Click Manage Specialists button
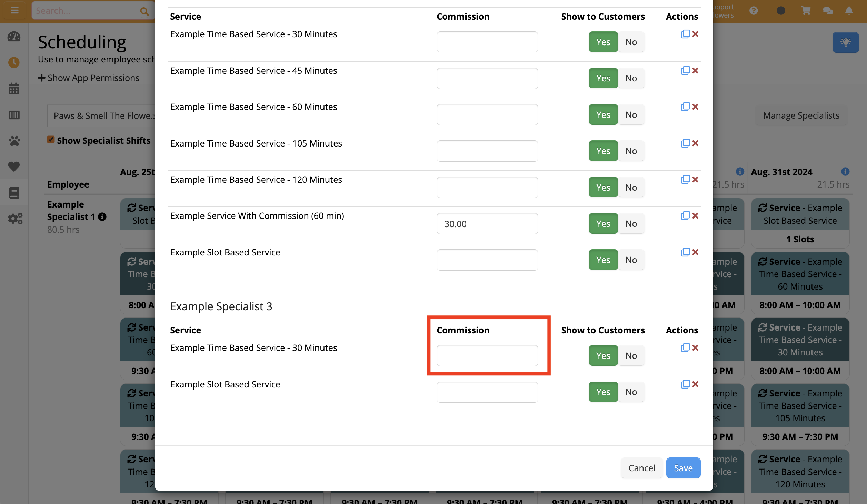 (x=801, y=115)
